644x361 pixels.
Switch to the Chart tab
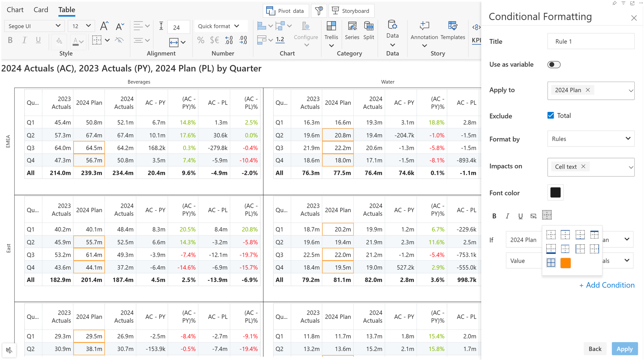pos(15,10)
